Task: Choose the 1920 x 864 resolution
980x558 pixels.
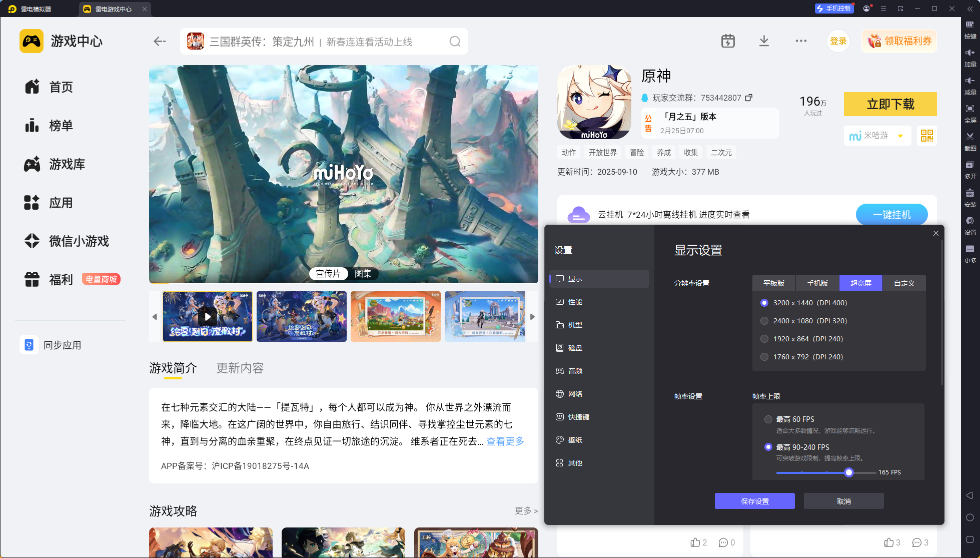Action: pos(764,339)
